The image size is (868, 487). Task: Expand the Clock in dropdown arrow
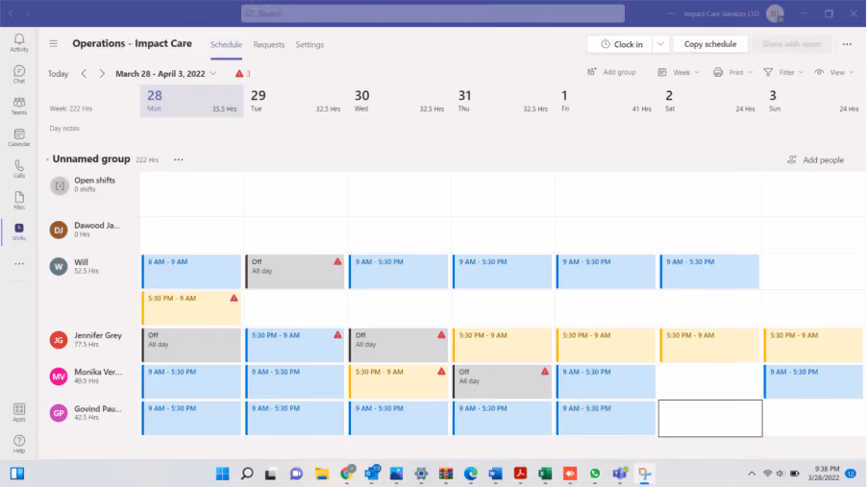(x=660, y=44)
